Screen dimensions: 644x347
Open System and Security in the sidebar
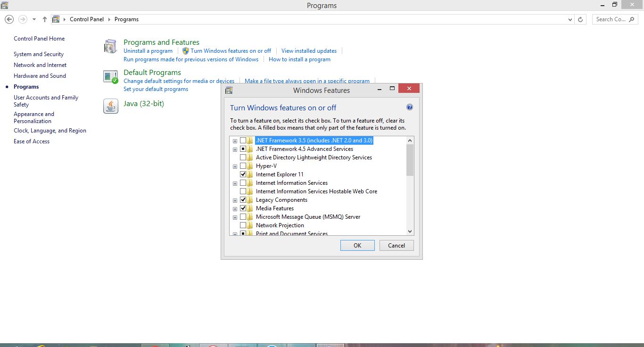coord(39,54)
